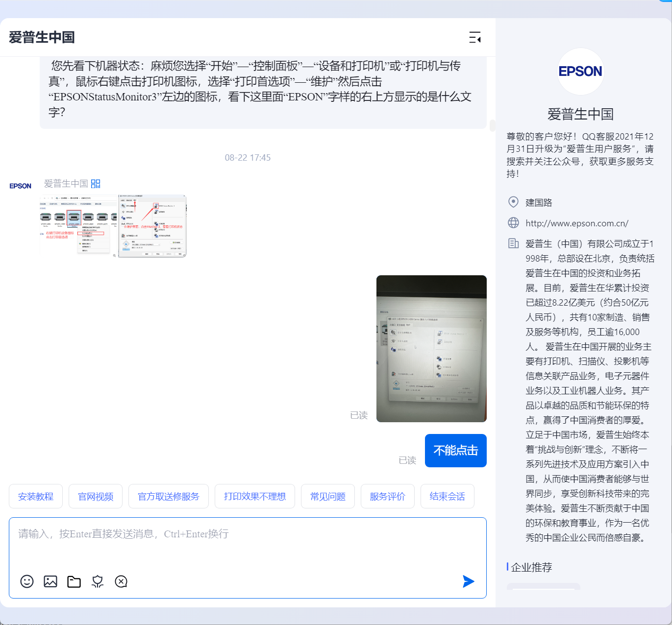The image size is (672, 625).
Task: Click the 爱普生中国 sender name above image
Action: point(66,184)
